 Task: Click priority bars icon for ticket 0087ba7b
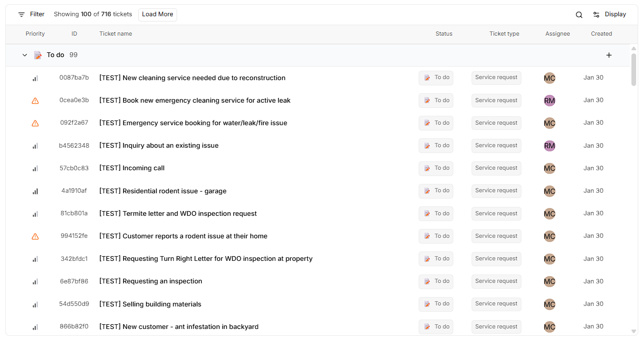click(35, 78)
